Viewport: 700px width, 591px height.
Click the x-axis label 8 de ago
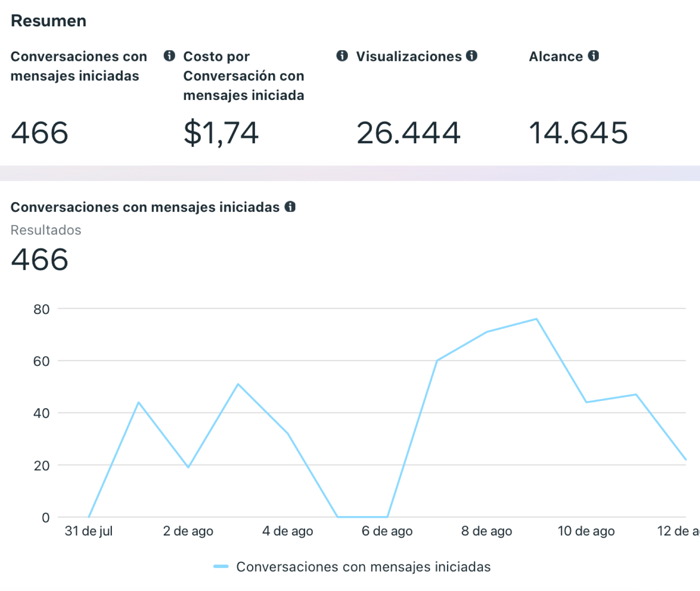tap(487, 531)
